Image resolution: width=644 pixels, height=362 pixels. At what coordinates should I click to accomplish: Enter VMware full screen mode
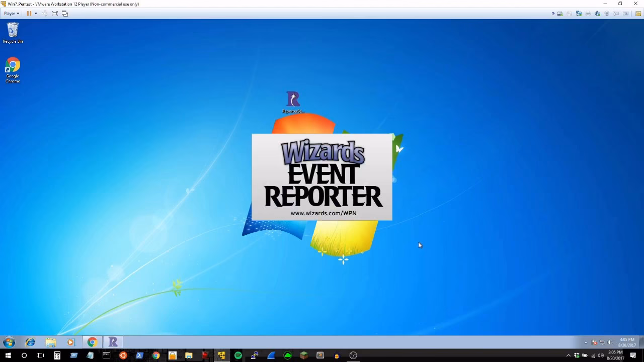coord(55,14)
